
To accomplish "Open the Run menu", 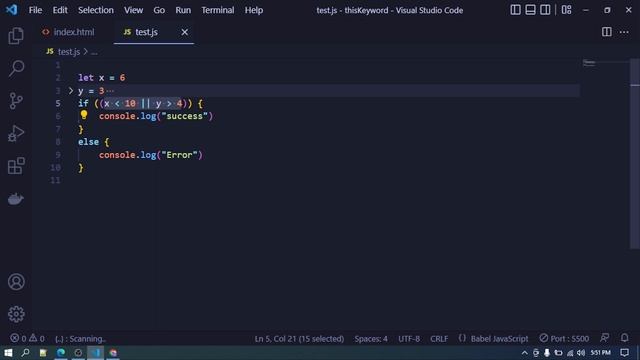I will click(x=183, y=10).
